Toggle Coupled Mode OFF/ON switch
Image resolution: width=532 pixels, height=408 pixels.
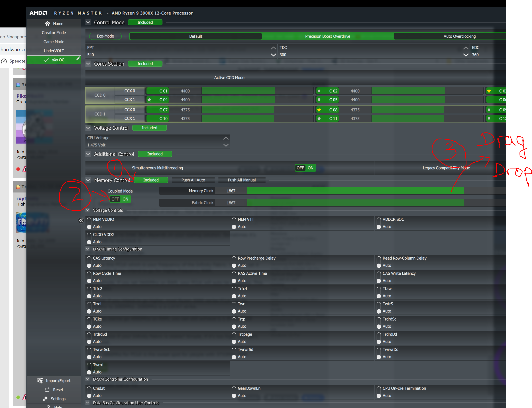coord(120,199)
